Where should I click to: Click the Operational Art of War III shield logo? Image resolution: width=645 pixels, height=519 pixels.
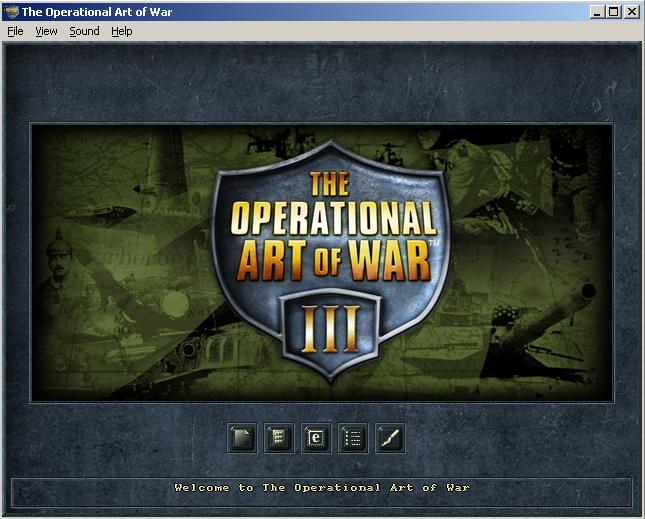point(330,260)
